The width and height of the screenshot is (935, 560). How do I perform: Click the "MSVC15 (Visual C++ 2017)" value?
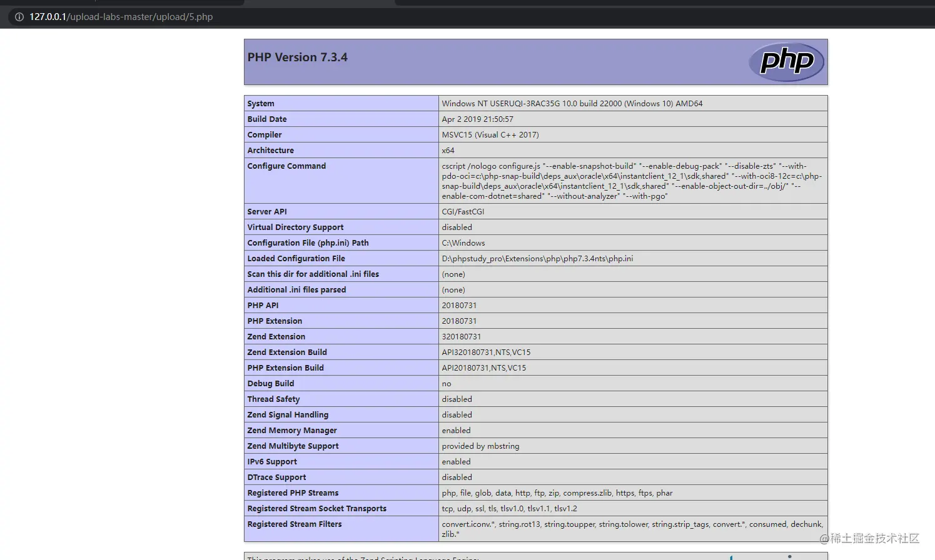pyautogui.click(x=490, y=135)
